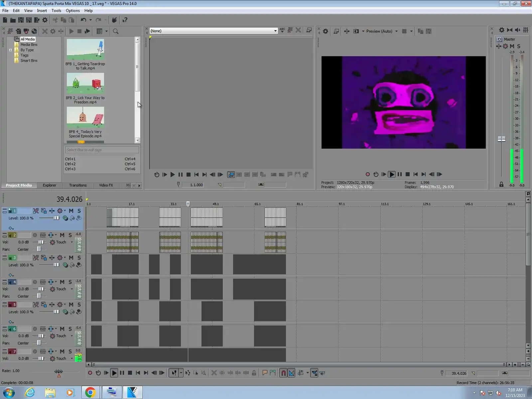Click Play in the timeline transport bar
This screenshot has width=532, height=399.
click(114, 373)
